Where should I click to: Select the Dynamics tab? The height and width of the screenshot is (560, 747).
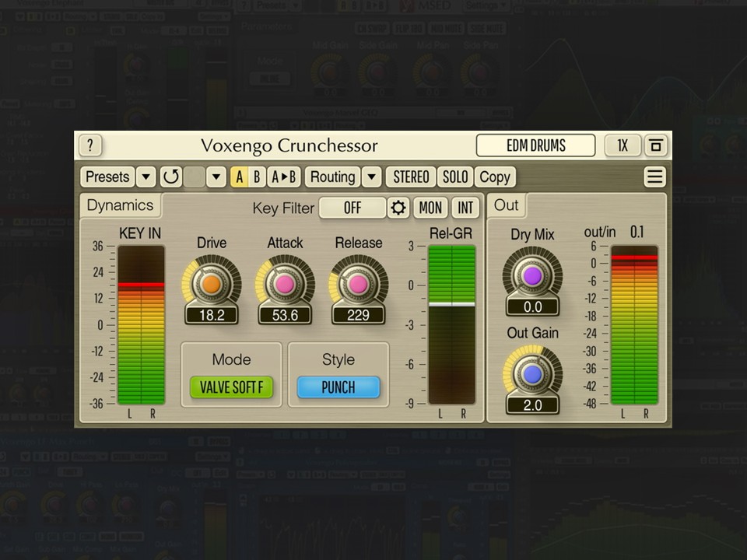pyautogui.click(x=120, y=205)
